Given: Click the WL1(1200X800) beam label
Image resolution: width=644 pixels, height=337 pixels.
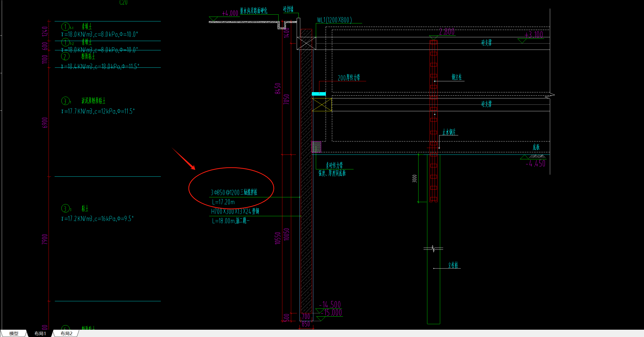Looking at the screenshot, I should click(334, 20).
